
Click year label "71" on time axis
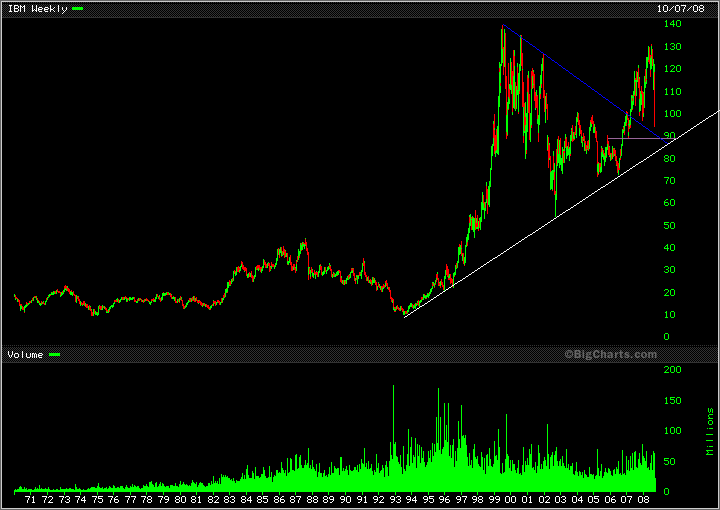point(31,499)
